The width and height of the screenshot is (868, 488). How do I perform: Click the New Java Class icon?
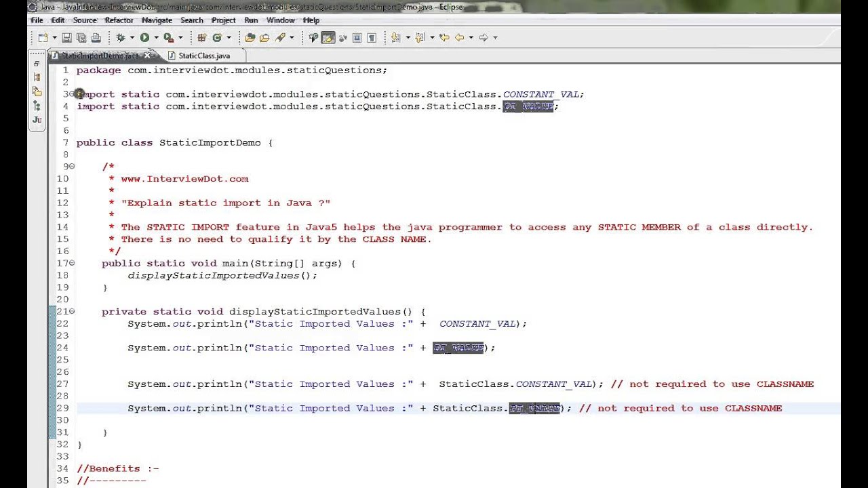pyautogui.click(x=217, y=37)
